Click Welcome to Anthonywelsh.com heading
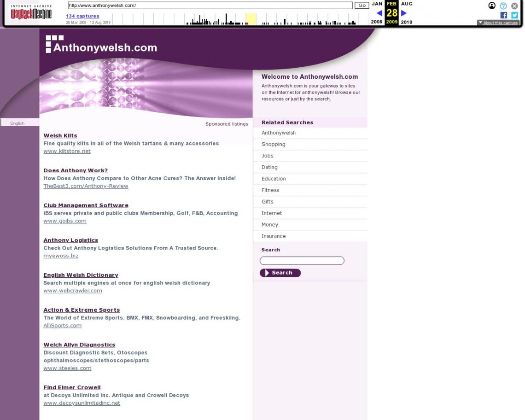This screenshot has height=420, width=525. click(x=310, y=77)
